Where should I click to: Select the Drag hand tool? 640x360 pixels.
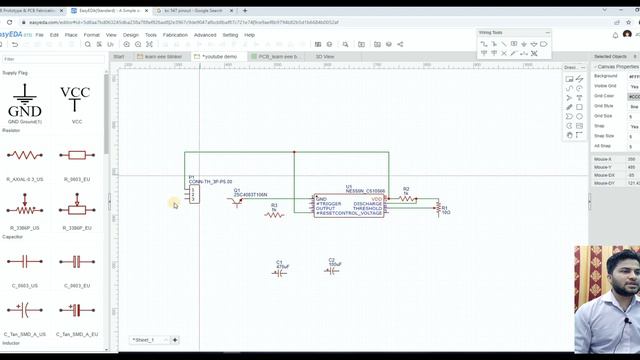tap(569, 135)
